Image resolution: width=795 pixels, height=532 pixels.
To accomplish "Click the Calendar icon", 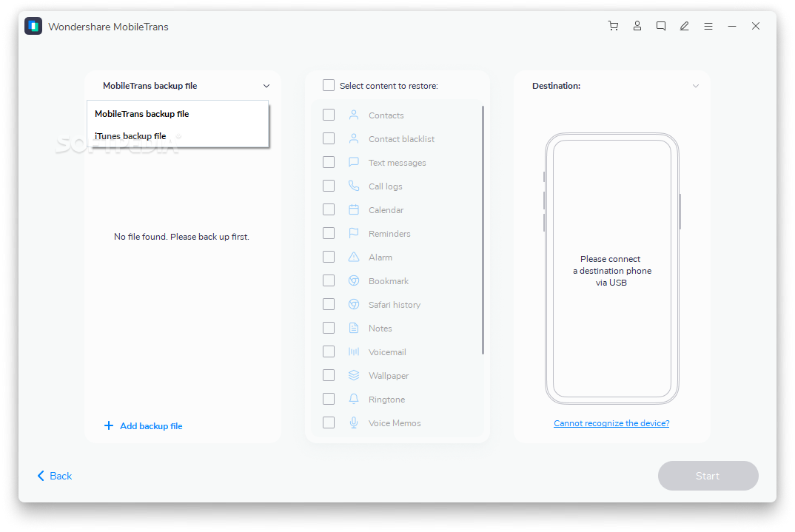I will [x=354, y=209].
